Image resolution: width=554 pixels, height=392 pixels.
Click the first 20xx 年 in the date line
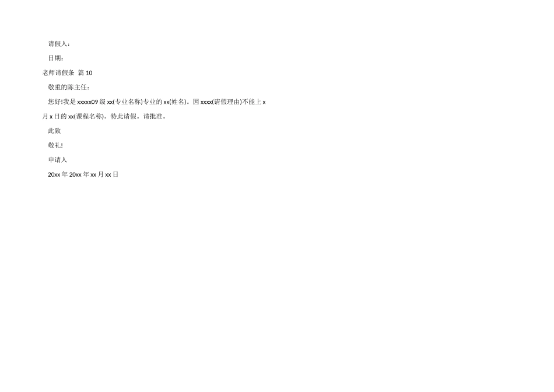pos(58,174)
